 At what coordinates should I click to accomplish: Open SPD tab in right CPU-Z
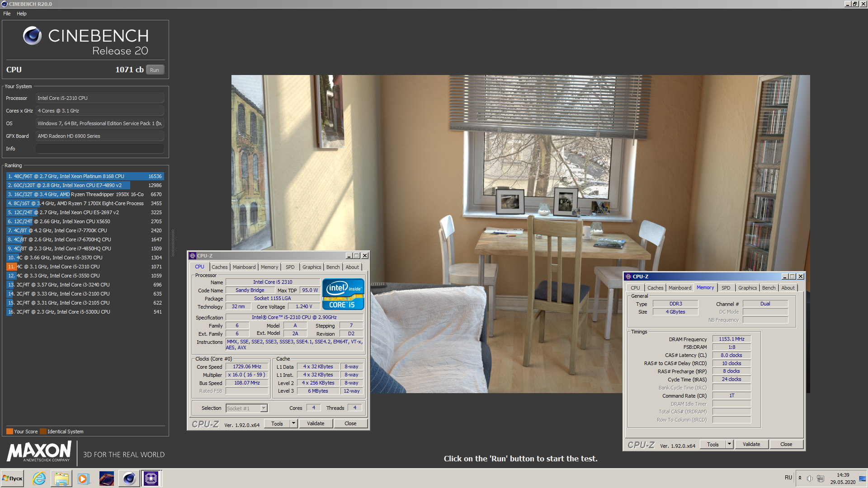[726, 288]
